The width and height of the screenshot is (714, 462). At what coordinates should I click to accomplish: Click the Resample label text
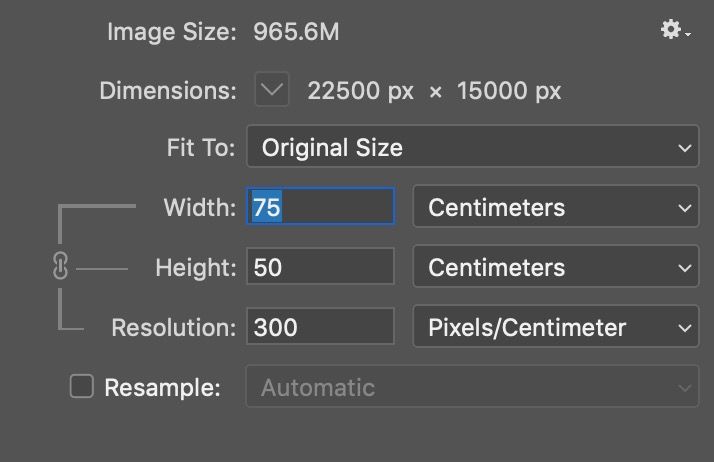(162, 388)
